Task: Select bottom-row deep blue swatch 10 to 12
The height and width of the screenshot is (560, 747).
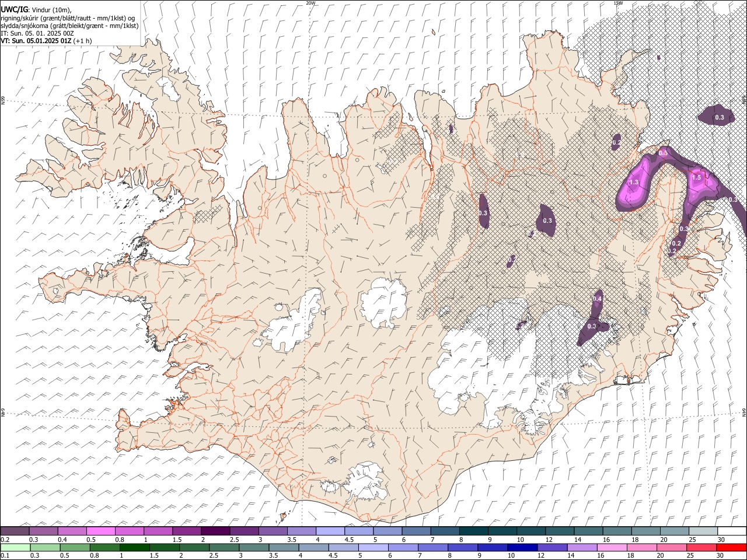Action: pos(522,547)
